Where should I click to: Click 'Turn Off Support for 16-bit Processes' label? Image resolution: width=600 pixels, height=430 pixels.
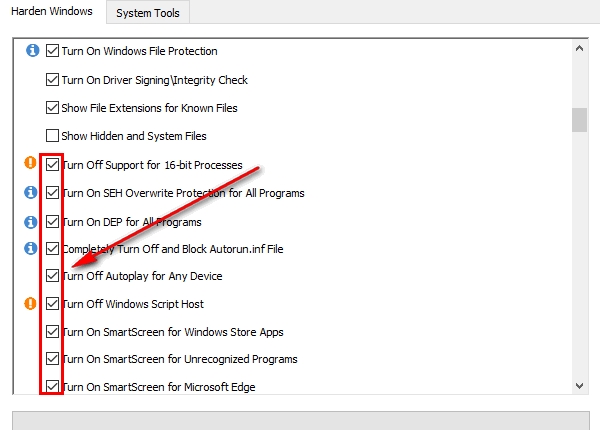point(152,165)
